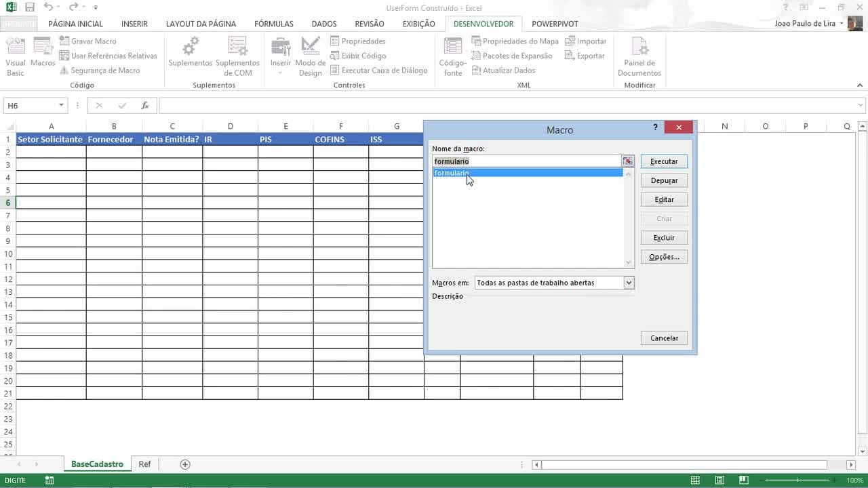Click Atualizar Dados
868x488 pixels.
(502, 70)
